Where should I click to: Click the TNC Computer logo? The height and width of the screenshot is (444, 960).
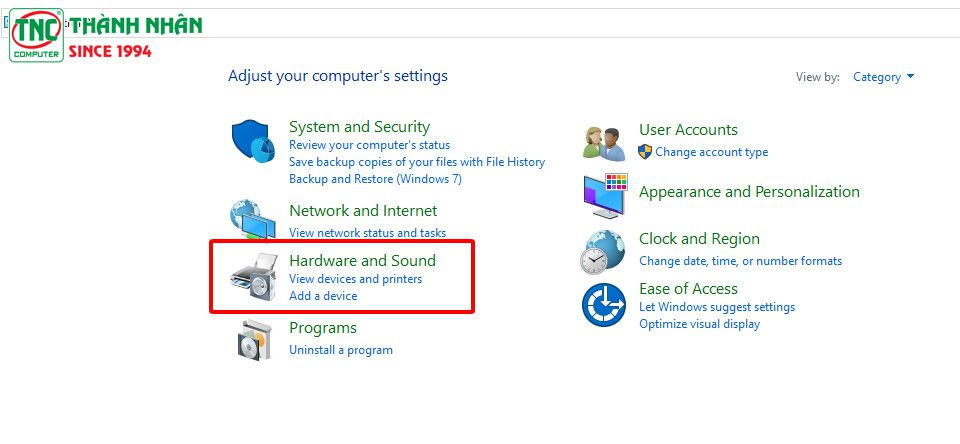pyautogui.click(x=37, y=36)
